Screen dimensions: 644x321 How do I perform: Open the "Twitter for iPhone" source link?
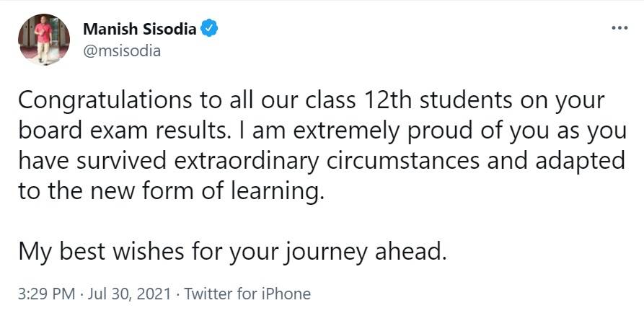tap(248, 294)
